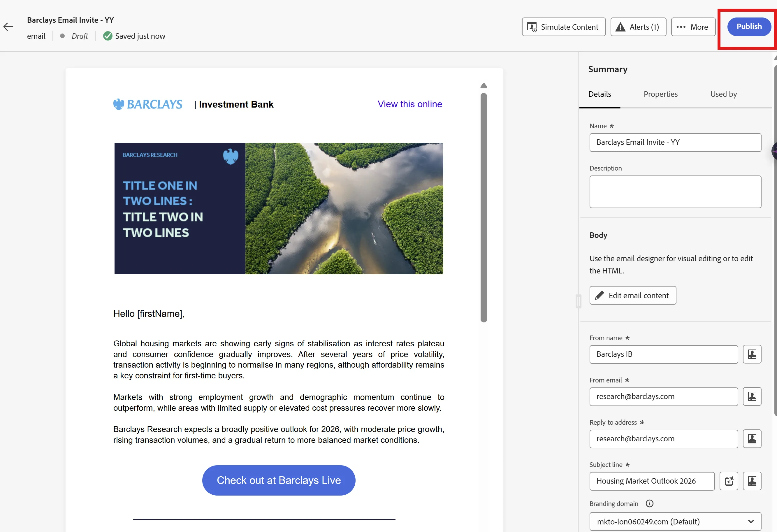Click the Draft status label
This screenshot has width=777, height=532.
(x=80, y=36)
